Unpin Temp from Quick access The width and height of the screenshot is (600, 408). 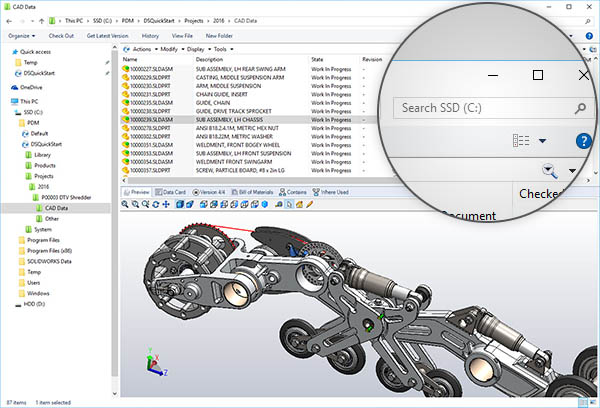coord(107,62)
